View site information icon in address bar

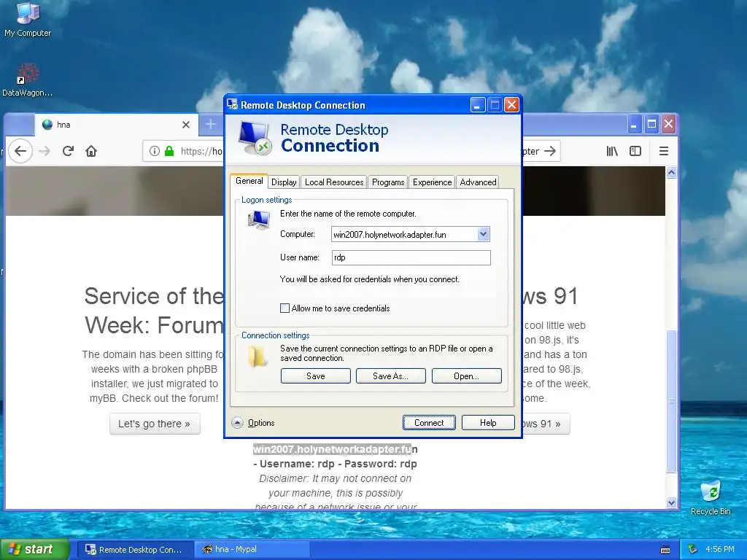click(x=155, y=151)
